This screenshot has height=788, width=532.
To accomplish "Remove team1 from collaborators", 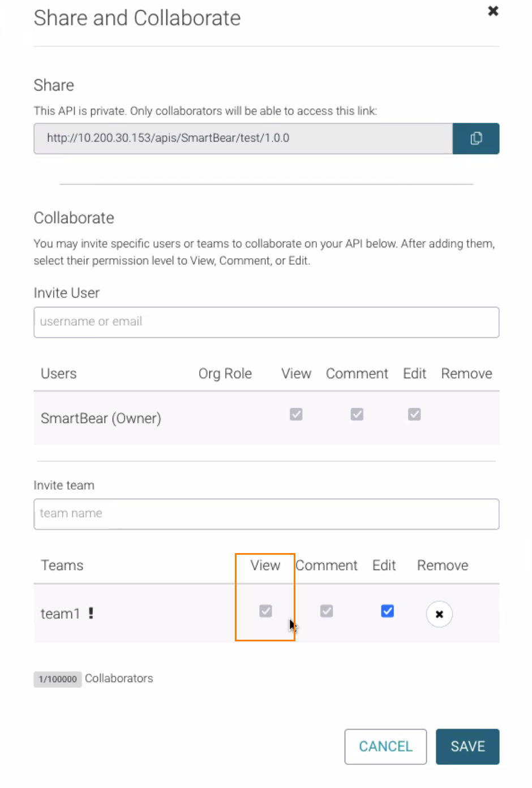I will coord(439,614).
